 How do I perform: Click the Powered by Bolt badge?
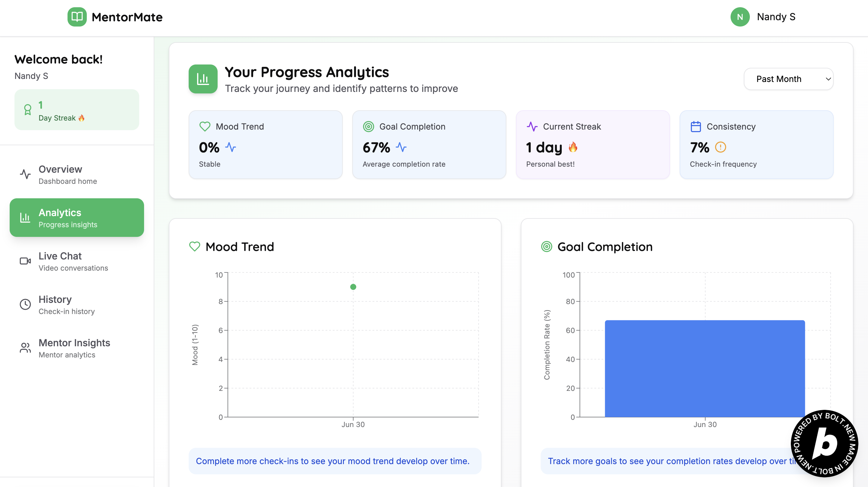point(824,443)
